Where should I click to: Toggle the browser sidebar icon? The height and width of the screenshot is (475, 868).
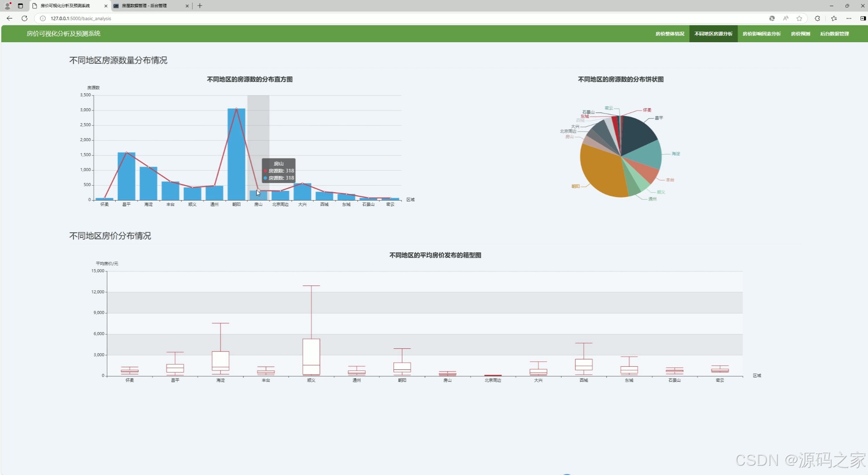point(863,18)
